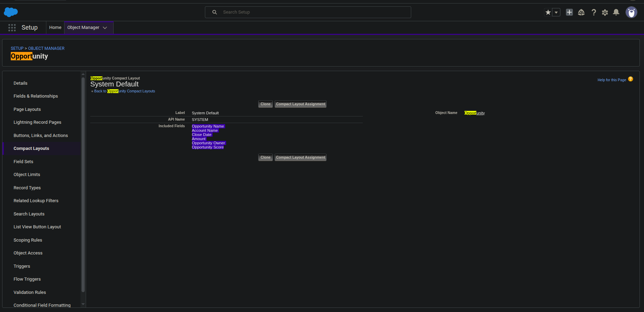
Task: Click the top Clone button
Action: click(x=266, y=104)
